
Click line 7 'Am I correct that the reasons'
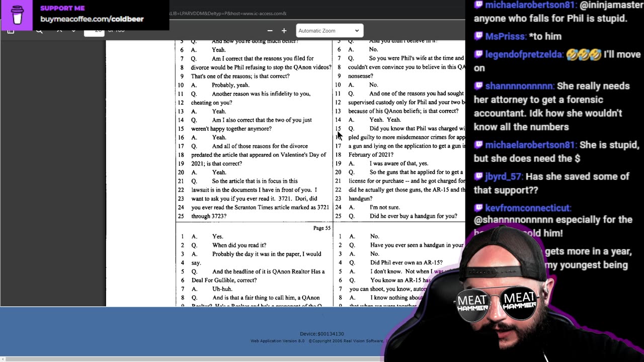point(263,58)
